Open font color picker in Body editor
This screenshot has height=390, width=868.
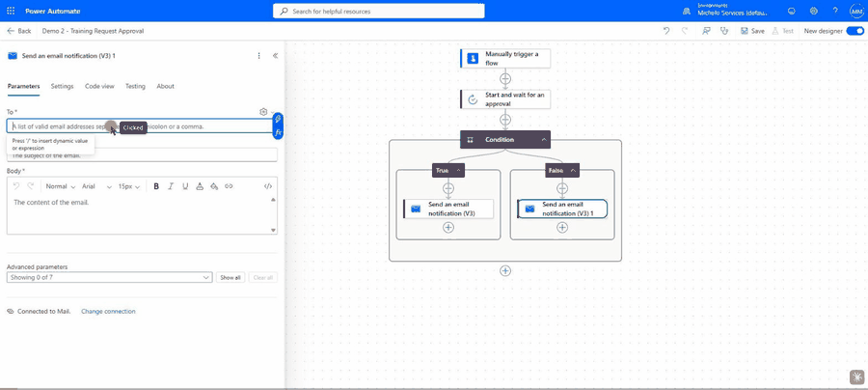pyautogui.click(x=200, y=186)
